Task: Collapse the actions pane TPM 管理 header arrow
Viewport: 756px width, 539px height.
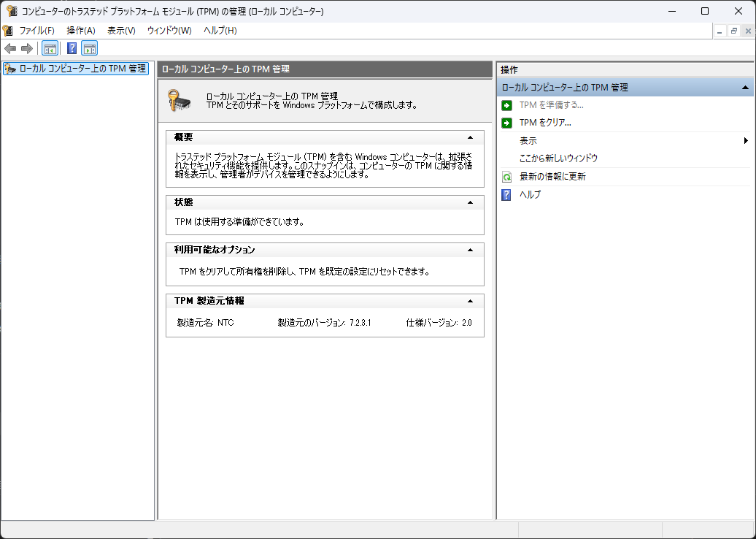Action: tap(744, 88)
